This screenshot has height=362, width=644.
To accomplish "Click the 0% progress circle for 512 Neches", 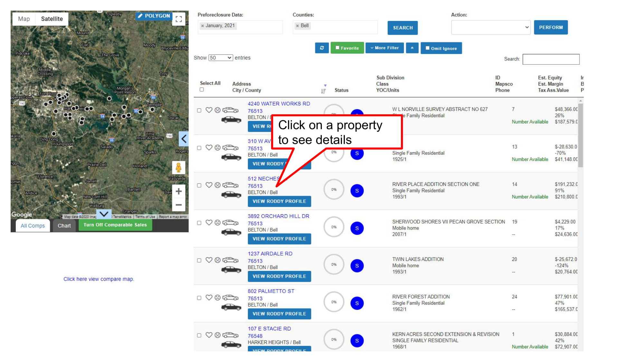I will 334,190.
